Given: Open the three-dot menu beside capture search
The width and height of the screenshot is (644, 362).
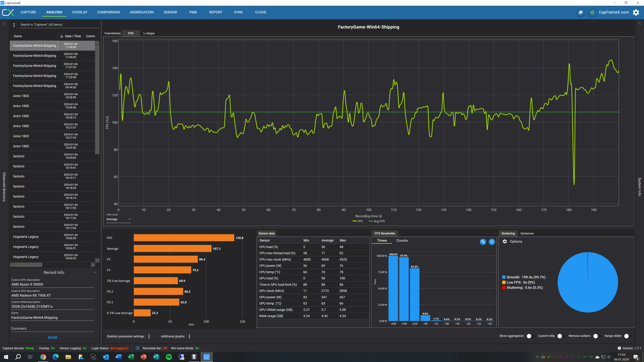Looking at the screenshot, I should 14,25.
